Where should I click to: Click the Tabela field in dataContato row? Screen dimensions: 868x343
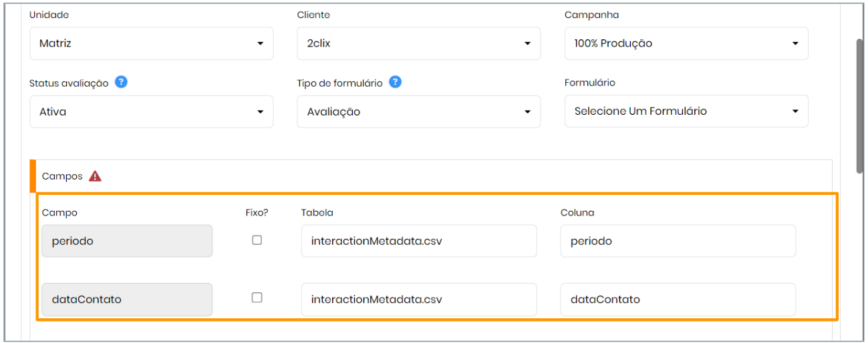tap(418, 299)
